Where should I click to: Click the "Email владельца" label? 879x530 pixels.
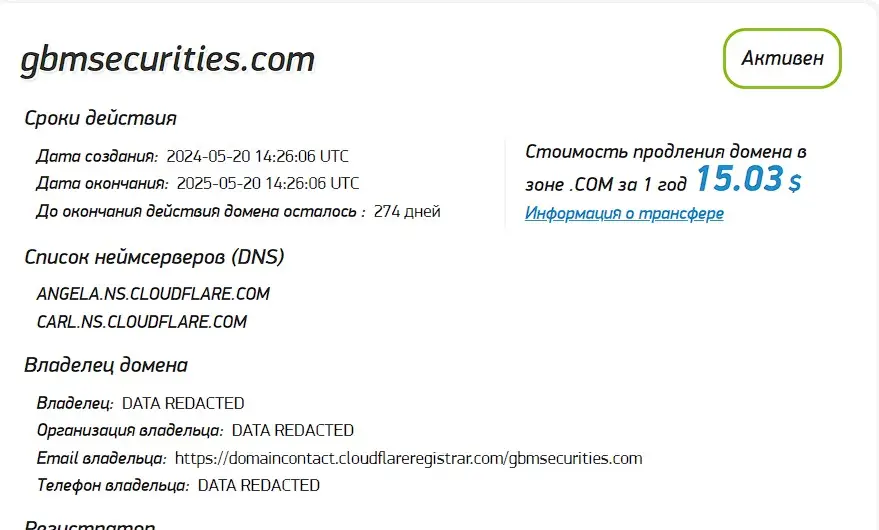101,459
